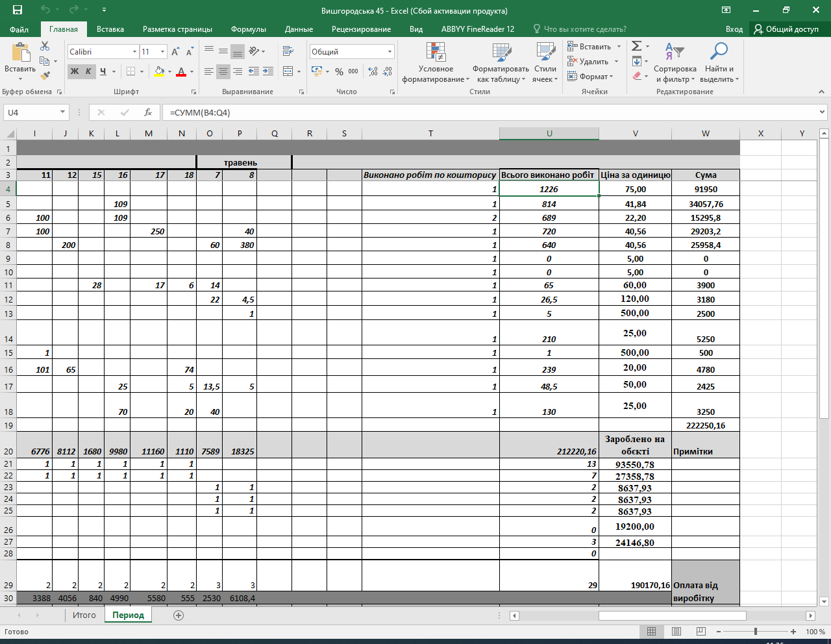Expand the Name Box dropdown
831x644 pixels.
(x=62, y=112)
